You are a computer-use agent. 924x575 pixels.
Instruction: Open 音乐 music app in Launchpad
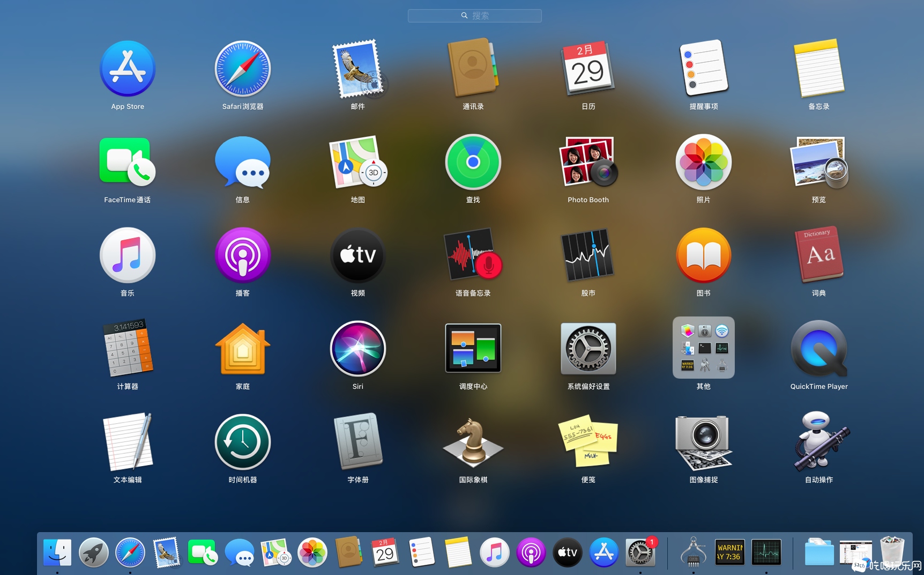(128, 255)
